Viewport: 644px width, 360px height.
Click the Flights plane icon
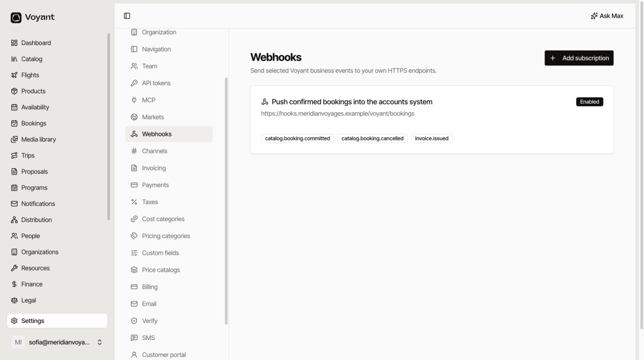tap(14, 75)
